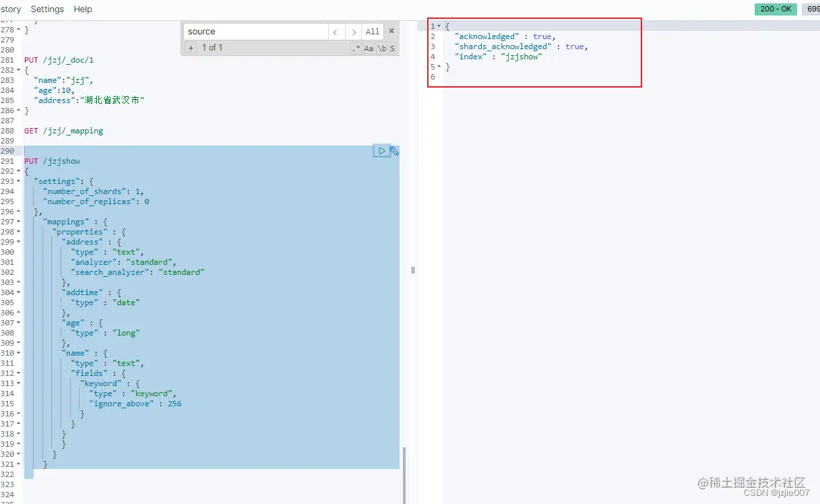This screenshot has width=820, height=504.
Task: Collapse the address block at line 299
Action: 19,242
